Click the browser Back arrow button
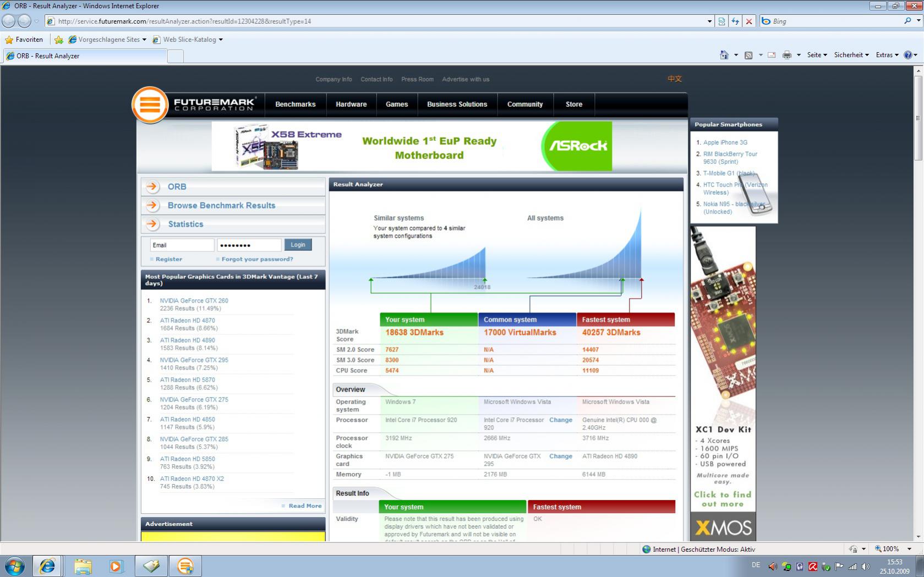Screen dimensions: 924x577 (9, 21)
